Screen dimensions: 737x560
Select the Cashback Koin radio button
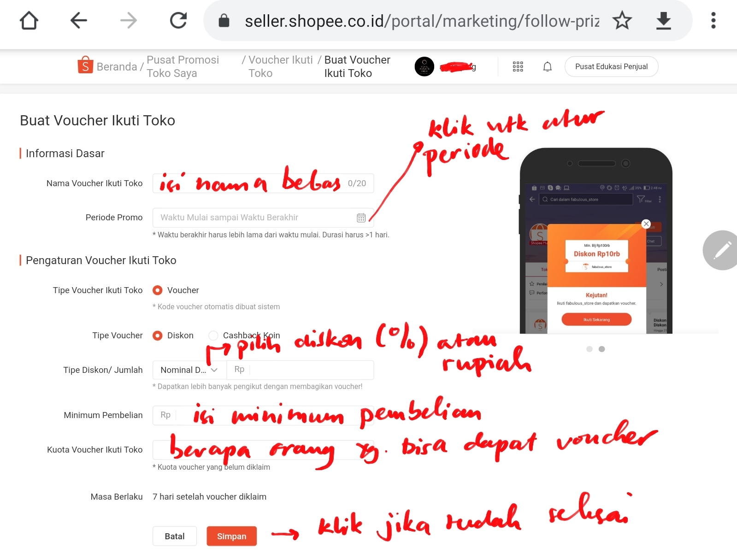pyautogui.click(x=213, y=336)
